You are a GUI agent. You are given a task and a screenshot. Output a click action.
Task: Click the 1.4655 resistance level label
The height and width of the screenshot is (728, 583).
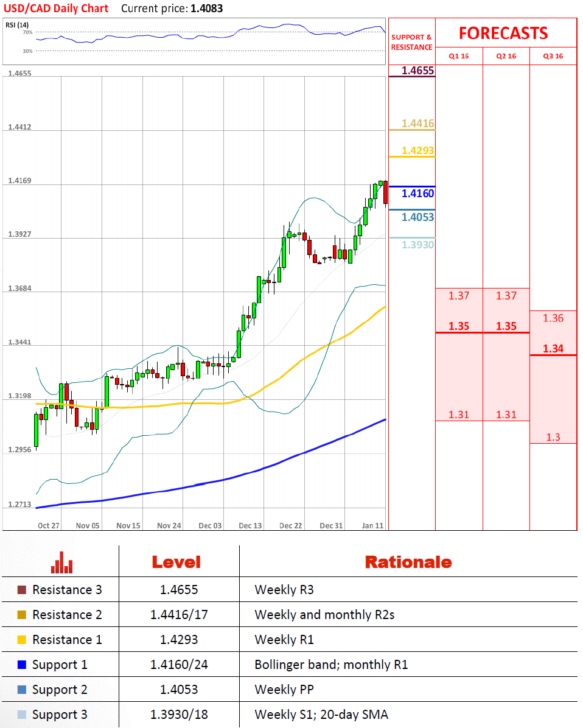click(x=417, y=71)
